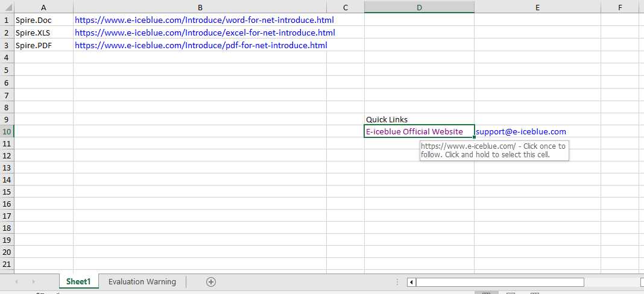Select column B header
This screenshot has height=294, width=644.
200,7
